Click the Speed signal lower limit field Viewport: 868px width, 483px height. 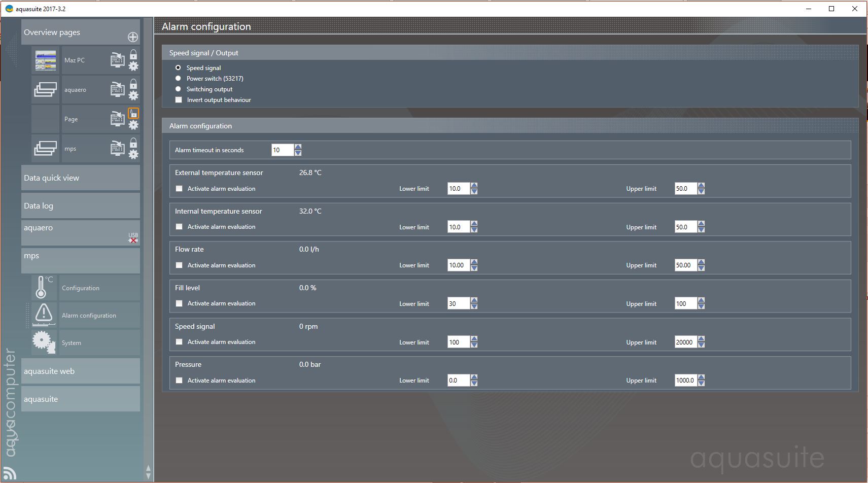click(x=458, y=342)
